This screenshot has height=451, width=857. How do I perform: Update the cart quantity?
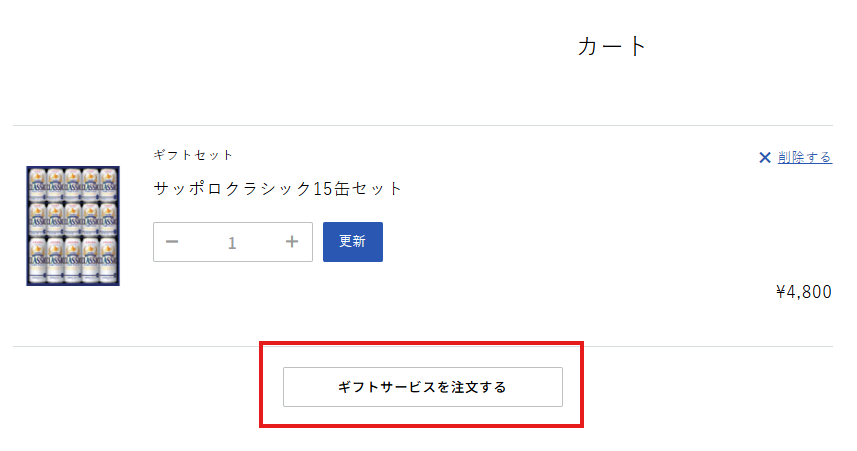(352, 242)
